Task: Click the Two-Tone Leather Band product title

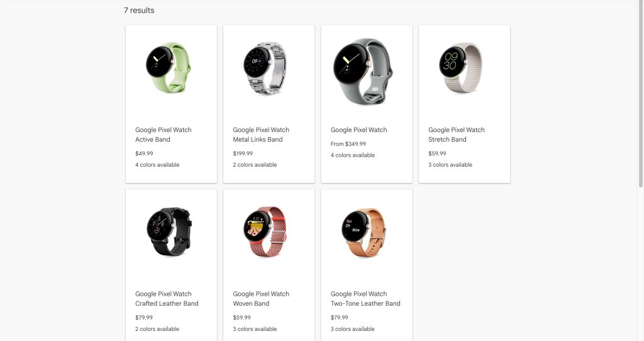Action: 365,299
